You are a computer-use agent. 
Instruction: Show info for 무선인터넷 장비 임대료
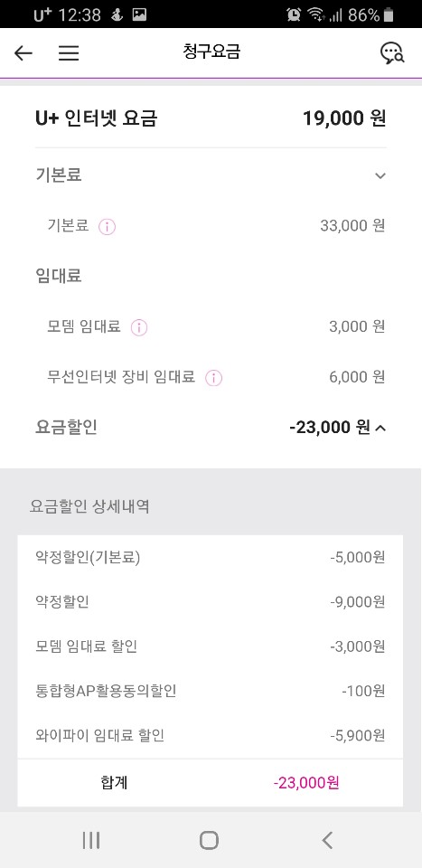coord(213,378)
